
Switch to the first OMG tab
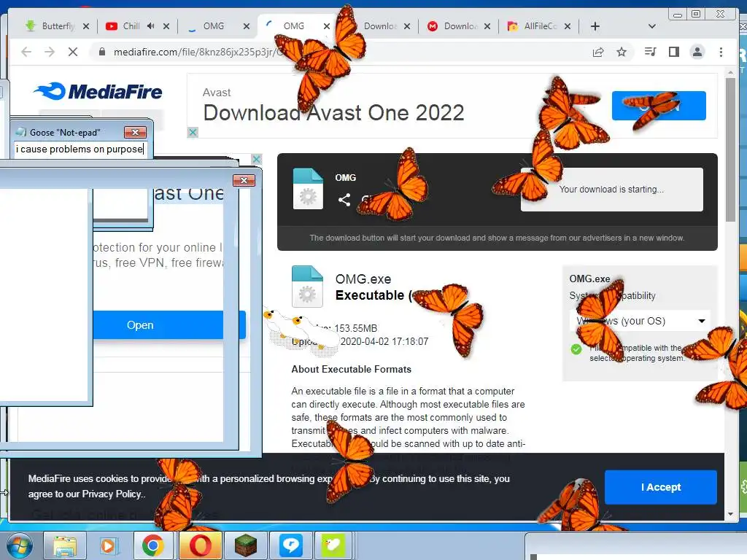(x=213, y=26)
